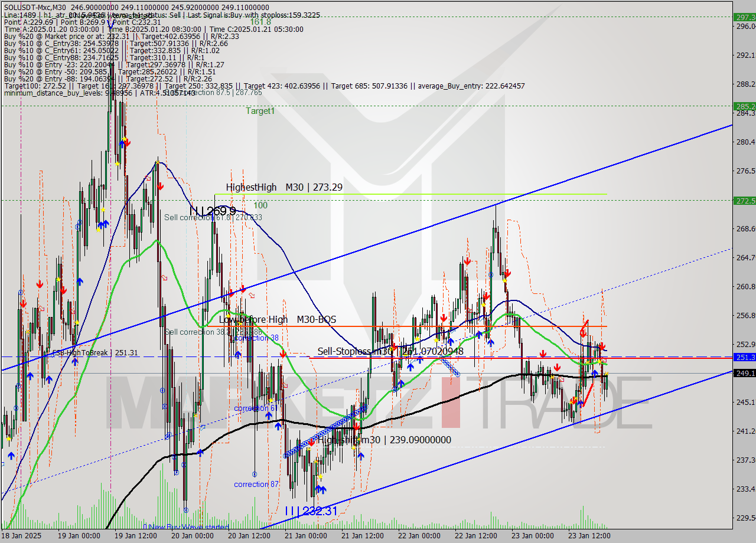Click the blue 251.3 price tag

pyautogui.click(x=745, y=357)
